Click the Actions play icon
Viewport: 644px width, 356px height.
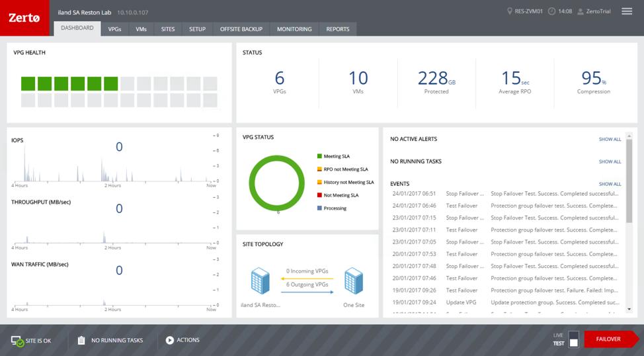pyautogui.click(x=170, y=340)
